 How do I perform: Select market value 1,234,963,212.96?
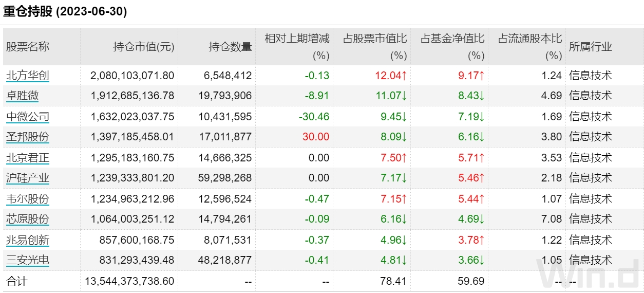coord(132,199)
